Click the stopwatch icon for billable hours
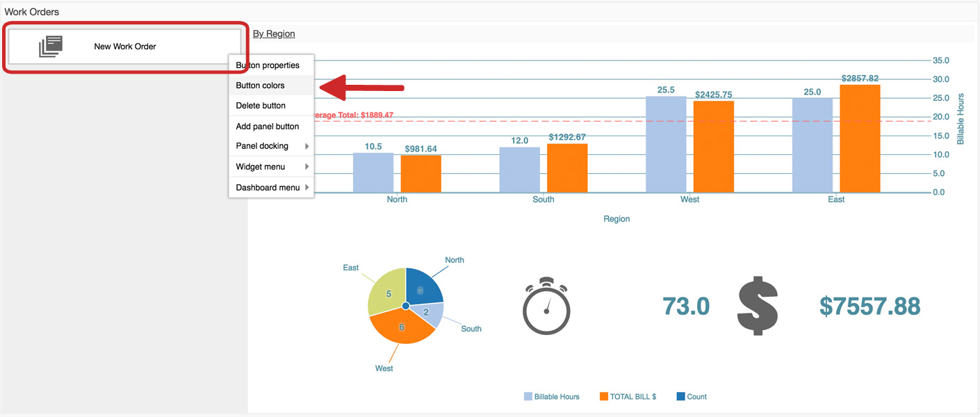The width and height of the screenshot is (980, 417). (x=546, y=306)
